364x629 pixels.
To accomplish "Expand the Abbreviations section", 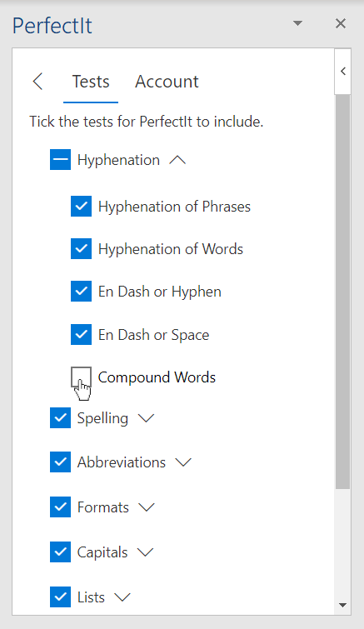I will (183, 462).
